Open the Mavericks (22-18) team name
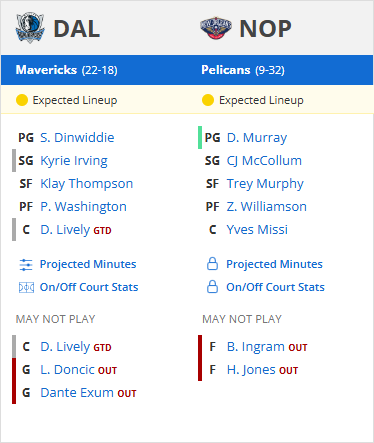Viewport: 374px width, 443px height. pos(67,70)
